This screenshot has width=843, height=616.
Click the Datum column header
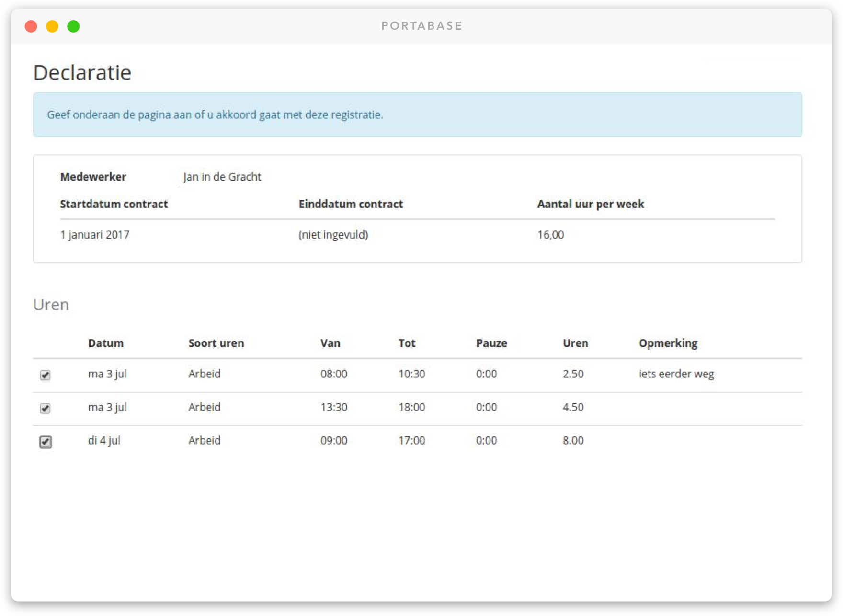click(x=106, y=343)
